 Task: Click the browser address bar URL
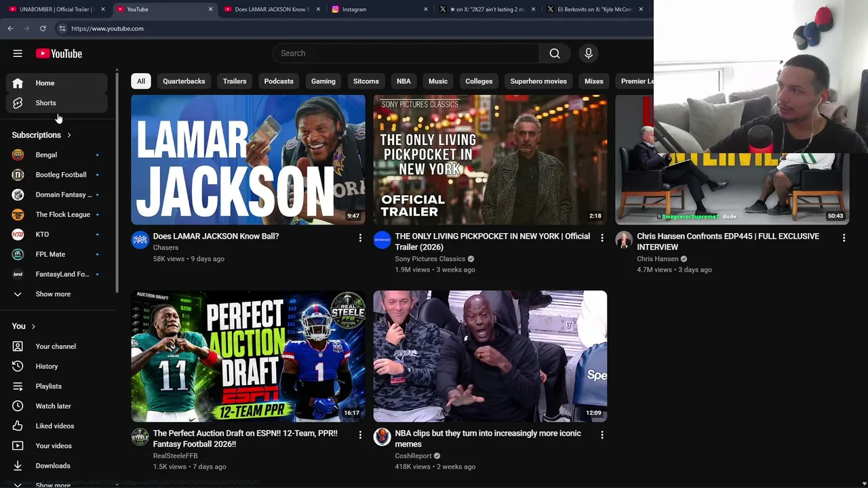pyautogui.click(x=107, y=28)
